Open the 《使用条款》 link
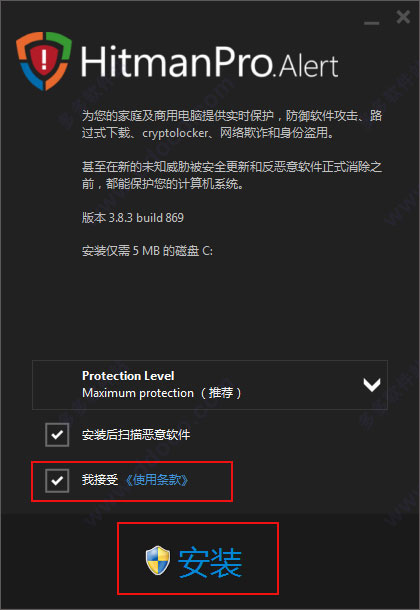420x610 pixels. pyautogui.click(x=156, y=480)
